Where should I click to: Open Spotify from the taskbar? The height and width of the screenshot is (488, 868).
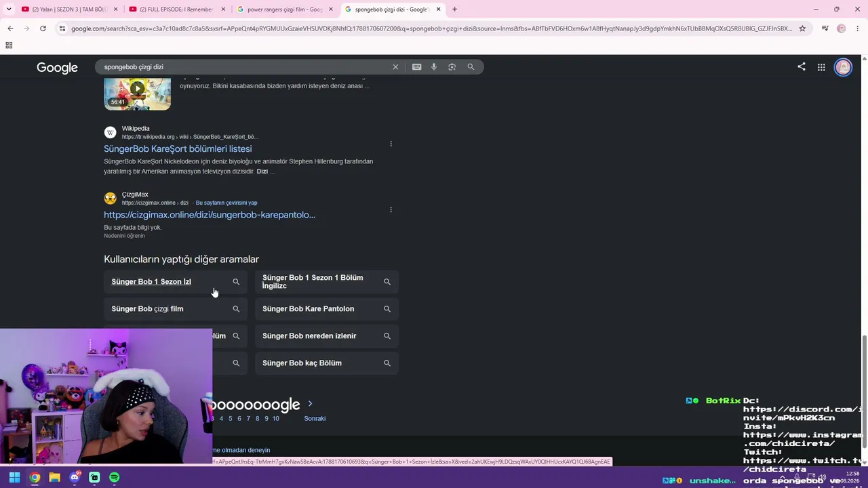[x=114, y=478]
